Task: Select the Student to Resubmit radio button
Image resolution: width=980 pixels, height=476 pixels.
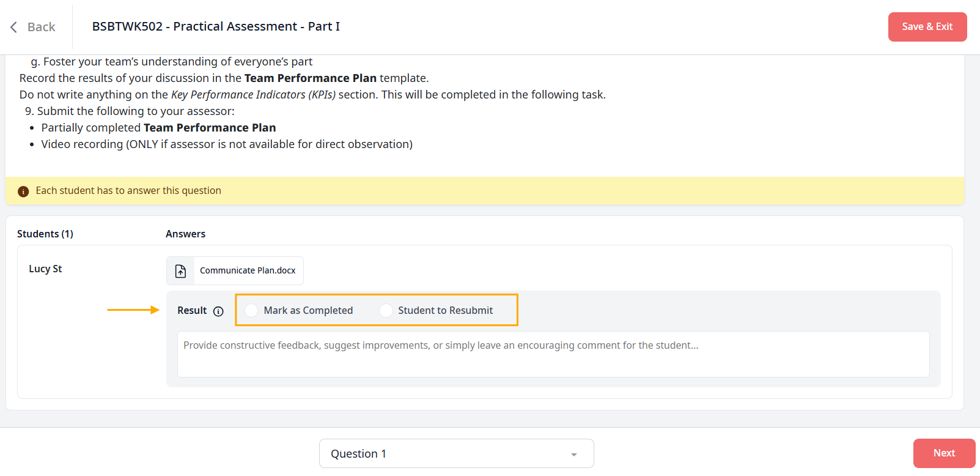Action: 386,311
